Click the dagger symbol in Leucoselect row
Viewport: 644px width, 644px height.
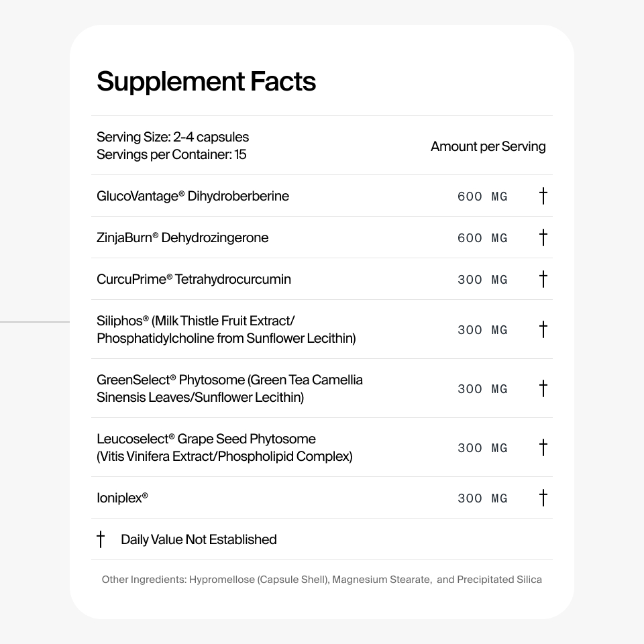pyautogui.click(x=543, y=447)
